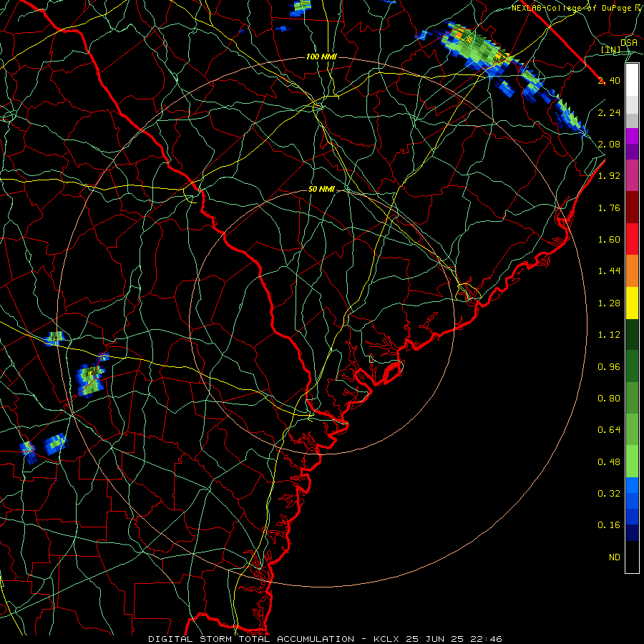The image size is (644, 644).
Task: Click the [IN] units label
Action: pos(611,50)
